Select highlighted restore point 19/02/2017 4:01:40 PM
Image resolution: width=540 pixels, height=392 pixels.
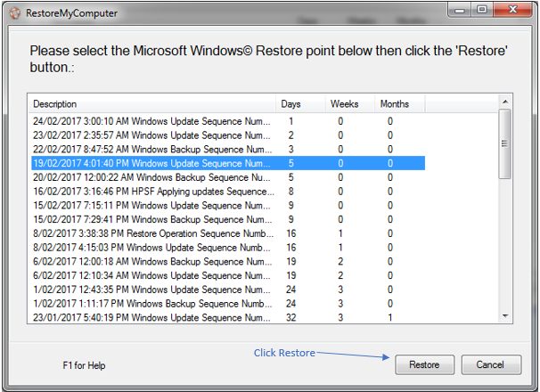[x=228, y=163]
